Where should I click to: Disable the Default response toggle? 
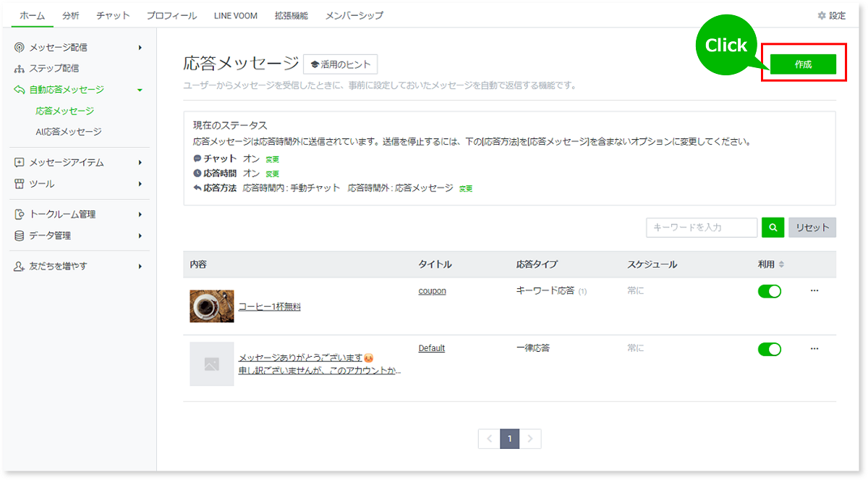coord(769,350)
